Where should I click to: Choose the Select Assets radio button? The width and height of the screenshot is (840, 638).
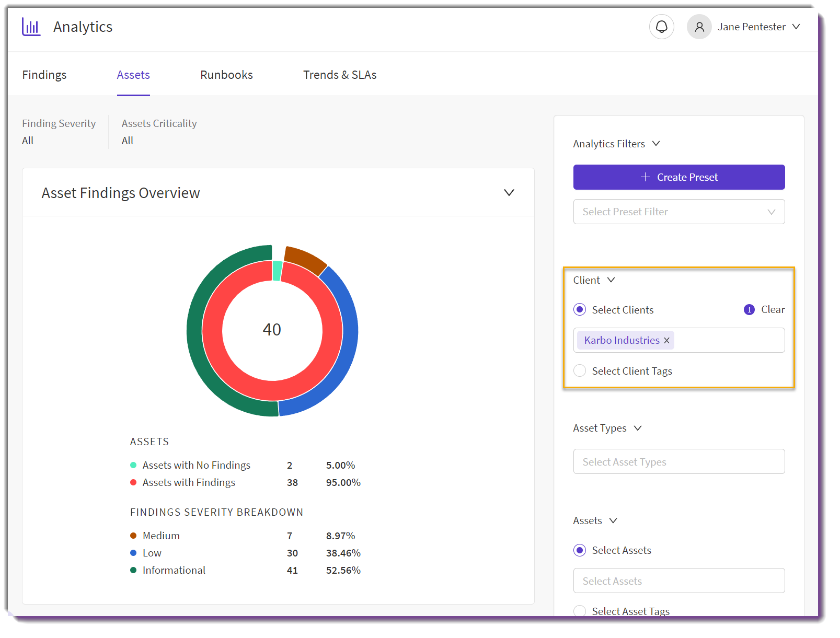[580, 550]
